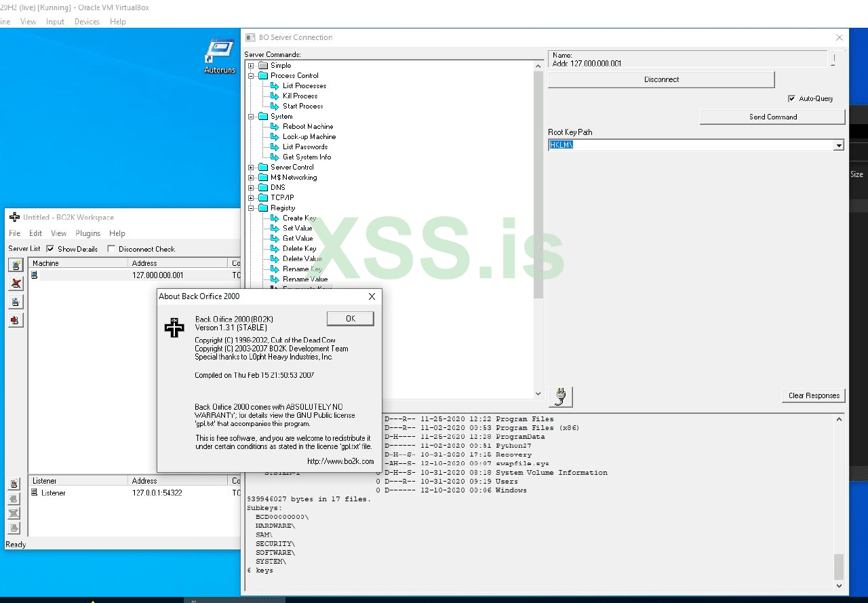The height and width of the screenshot is (603, 868).
Task: Click the edit server icon in Server List toolbar
Action: click(x=16, y=302)
